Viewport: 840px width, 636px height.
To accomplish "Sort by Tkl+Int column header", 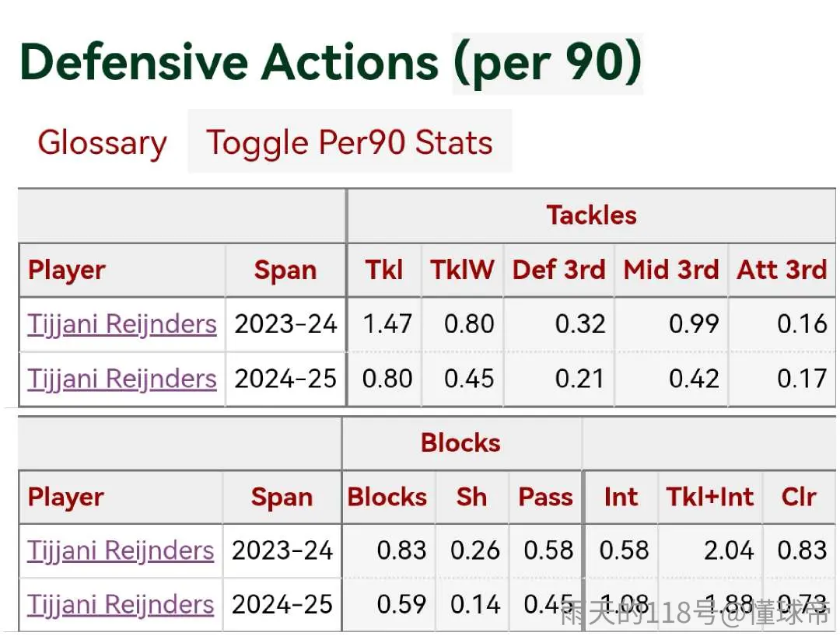I will pyautogui.click(x=710, y=497).
